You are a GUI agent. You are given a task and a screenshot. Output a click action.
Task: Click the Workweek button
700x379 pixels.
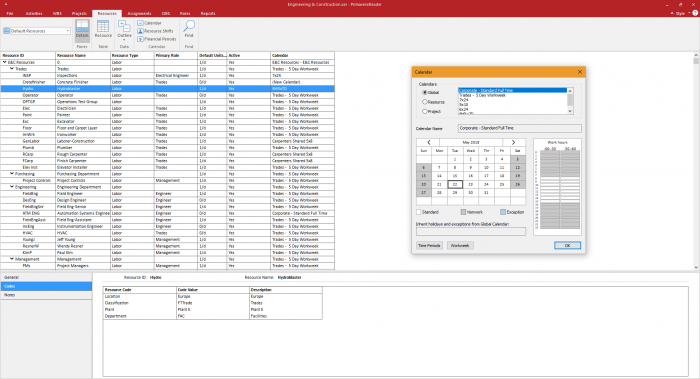(x=460, y=246)
